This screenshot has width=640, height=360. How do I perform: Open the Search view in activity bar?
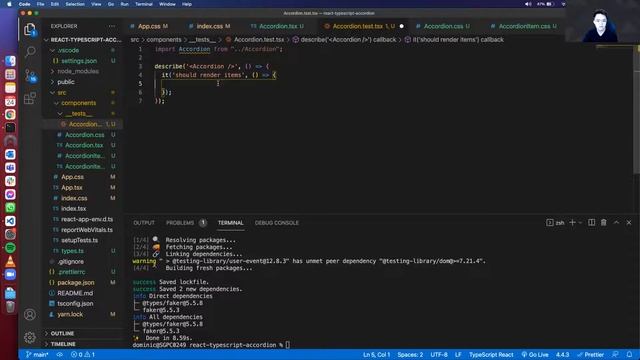coord(30,52)
